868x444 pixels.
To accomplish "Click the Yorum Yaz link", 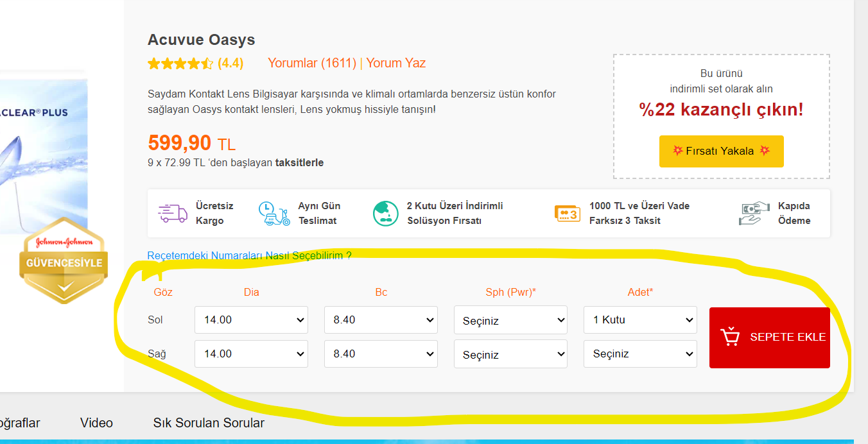I will coord(396,63).
